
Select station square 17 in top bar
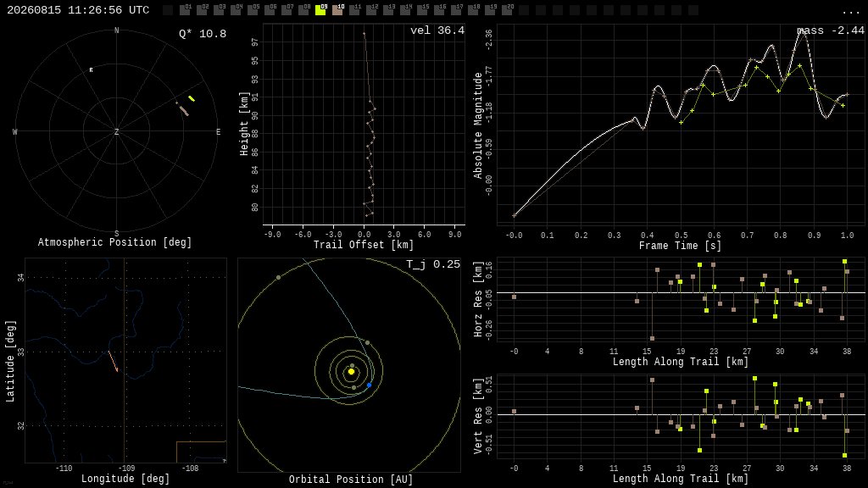(455, 10)
